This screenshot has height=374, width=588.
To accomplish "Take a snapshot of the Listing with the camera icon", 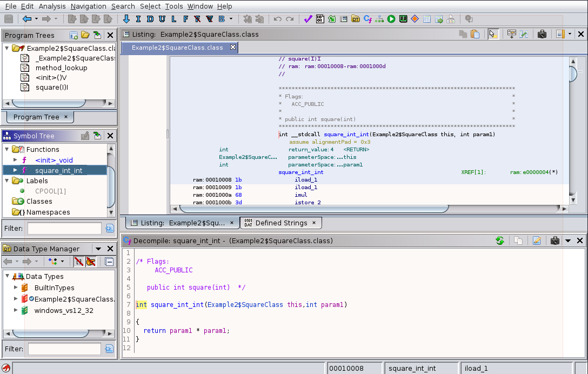I will click(x=542, y=34).
